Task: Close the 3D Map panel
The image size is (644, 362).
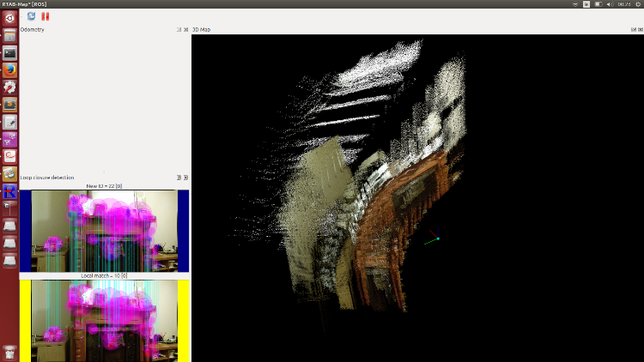Action: 640,30
